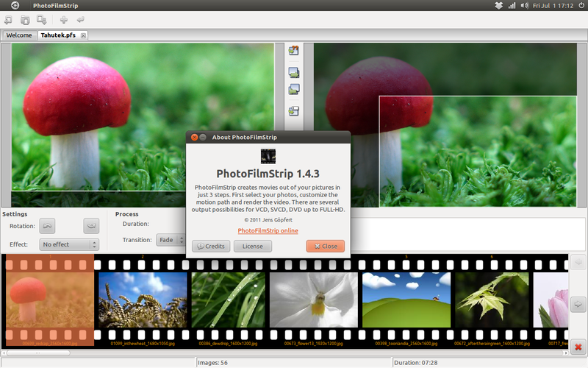Click the film icon in the About dialog
The width and height of the screenshot is (588, 368).
[x=268, y=156]
